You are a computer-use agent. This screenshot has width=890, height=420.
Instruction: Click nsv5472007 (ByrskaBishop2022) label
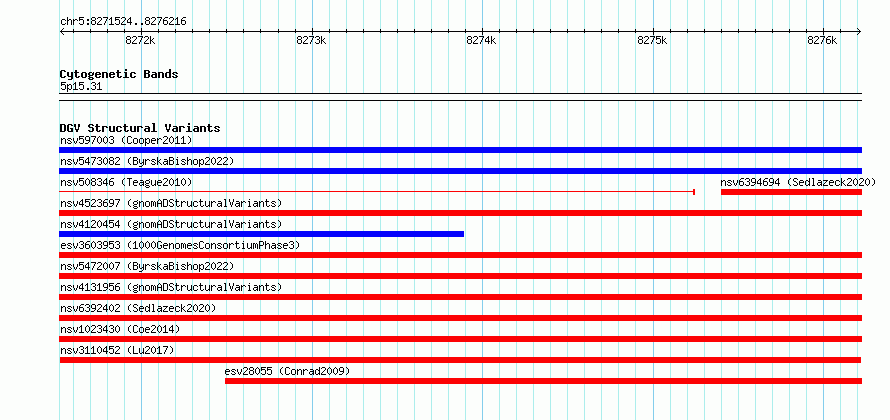coord(147,266)
